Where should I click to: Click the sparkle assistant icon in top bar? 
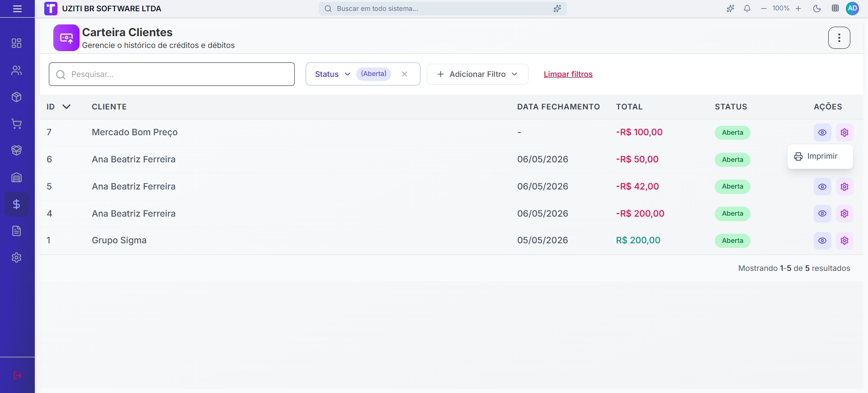[x=730, y=9]
